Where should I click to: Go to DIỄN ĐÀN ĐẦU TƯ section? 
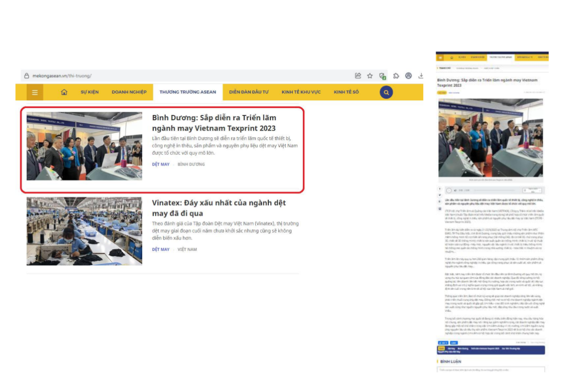[x=249, y=92]
